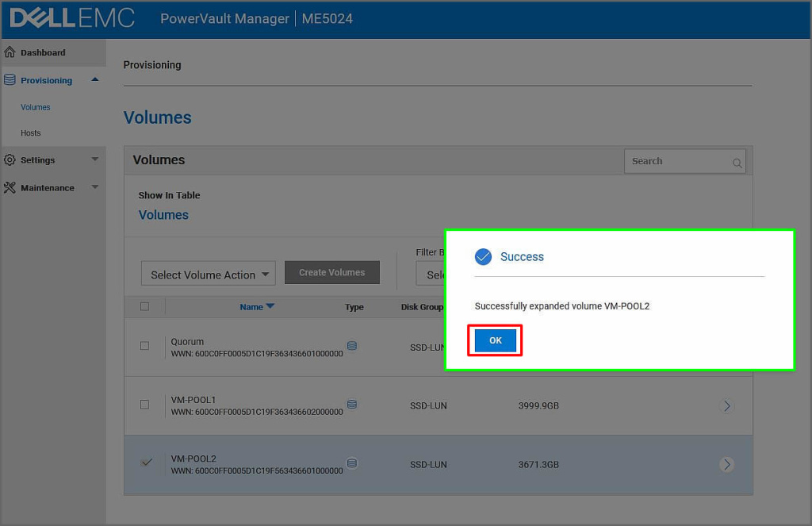Click the Dashboard home icon
This screenshot has width=812, height=526.
pyautogui.click(x=10, y=52)
